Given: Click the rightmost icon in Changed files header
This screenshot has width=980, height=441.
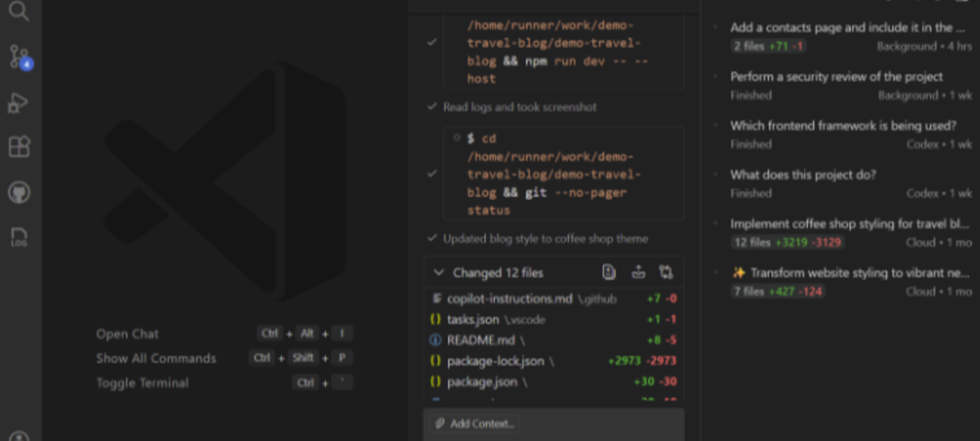Looking at the screenshot, I should click(666, 272).
